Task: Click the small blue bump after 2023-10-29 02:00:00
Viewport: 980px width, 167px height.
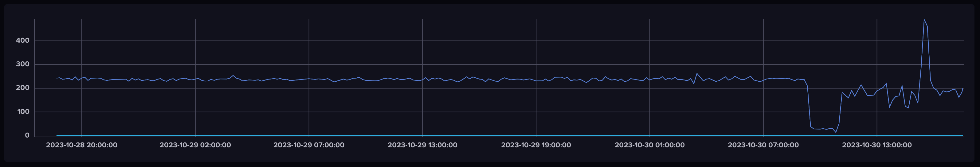Action: click(x=233, y=75)
